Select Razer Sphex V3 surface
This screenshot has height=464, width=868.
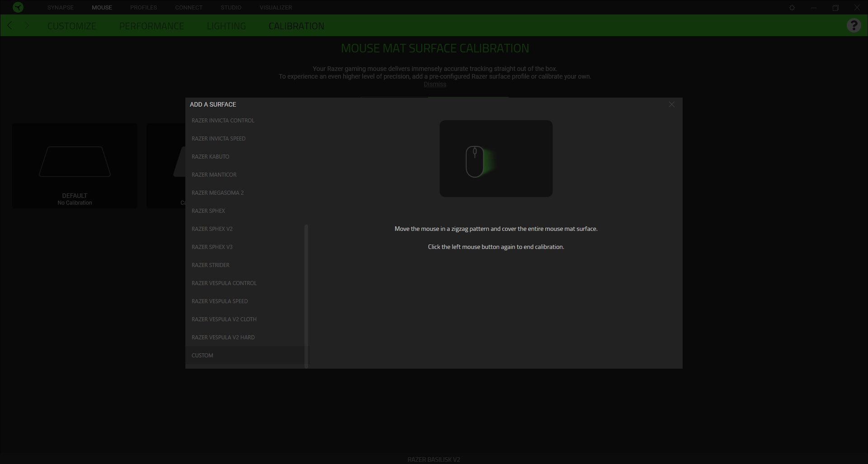coord(245,247)
